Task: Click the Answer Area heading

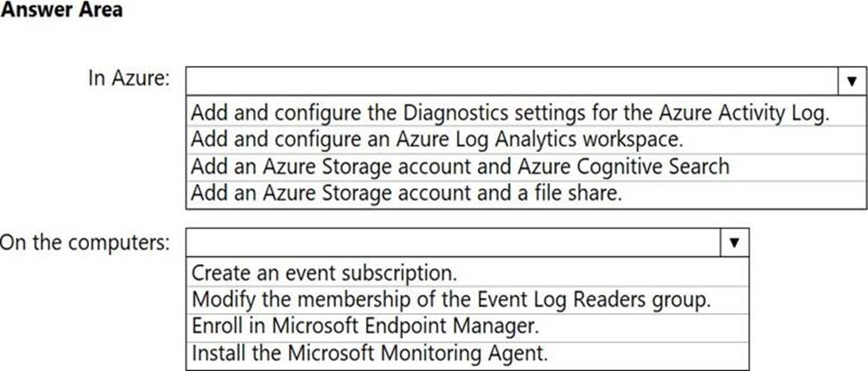Action: click(61, 12)
